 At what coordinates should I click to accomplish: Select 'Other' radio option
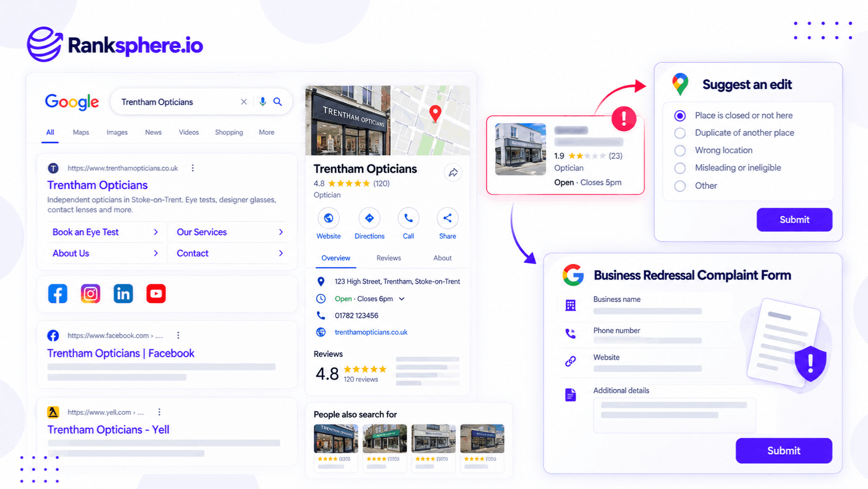pos(680,186)
